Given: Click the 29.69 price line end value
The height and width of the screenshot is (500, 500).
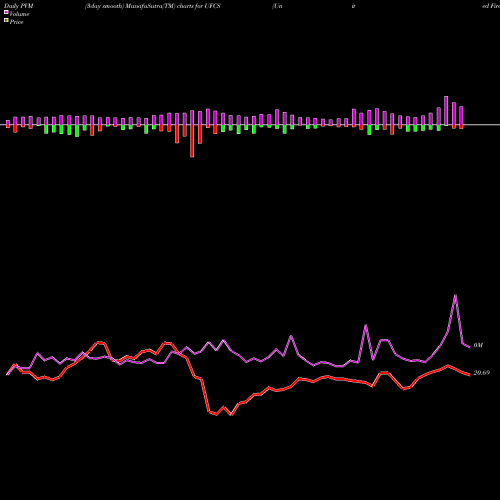Looking at the screenshot, I should click(x=482, y=373).
